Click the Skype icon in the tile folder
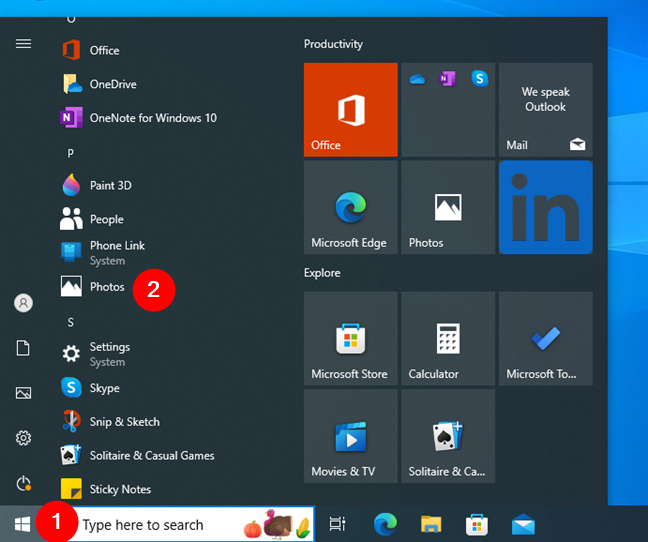Image resolution: width=648 pixels, height=542 pixels. pos(479,78)
